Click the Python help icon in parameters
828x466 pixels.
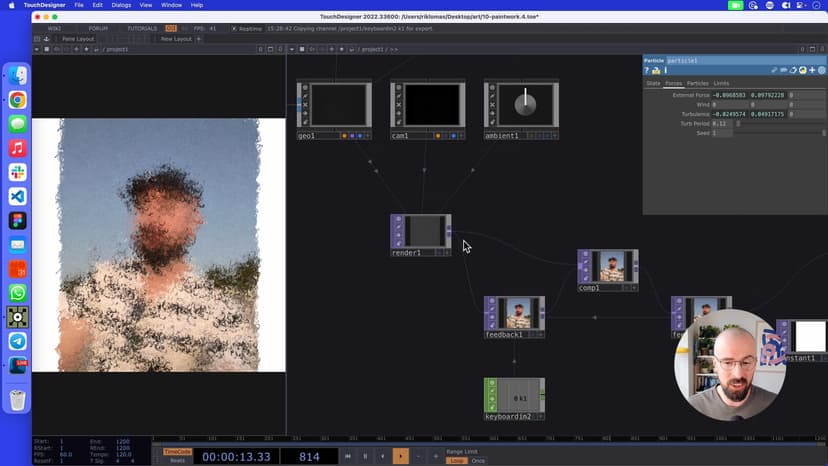pos(658,71)
